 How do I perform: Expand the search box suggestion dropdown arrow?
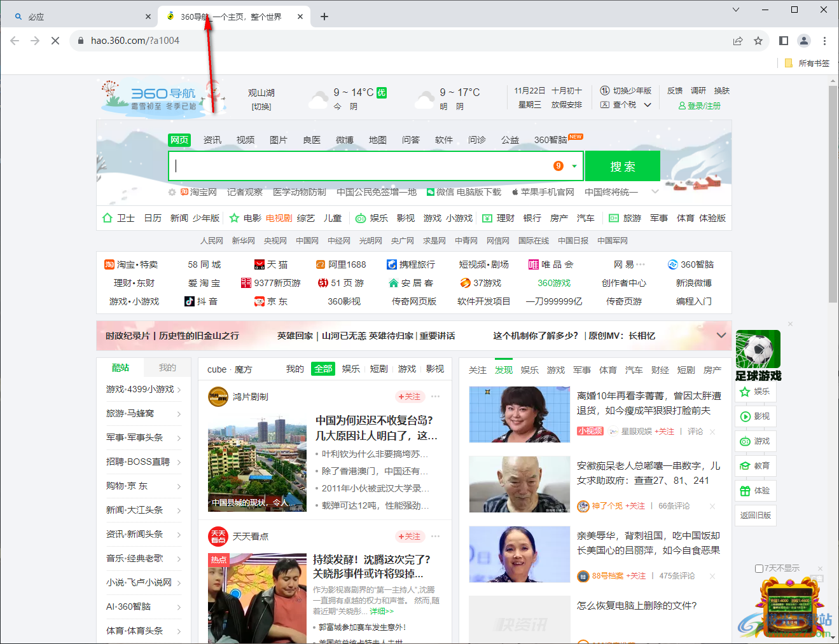click(x=574, y=167)
